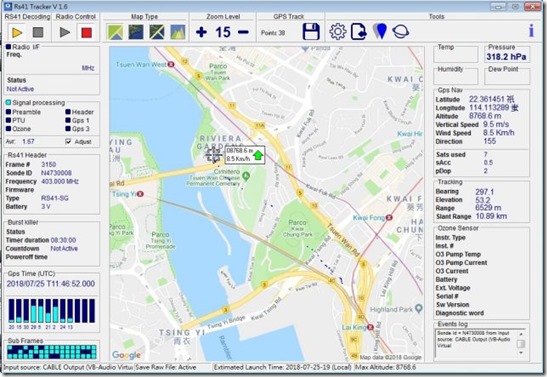Click the Tsing Yi station marker
The height and width of the screenshot is (377, 547).
click(140, 194)
